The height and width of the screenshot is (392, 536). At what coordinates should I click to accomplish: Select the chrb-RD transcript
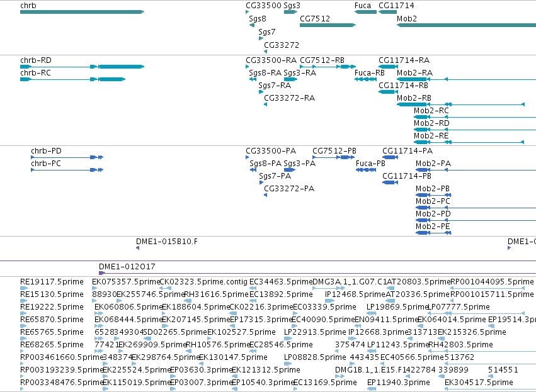pyautogui.click(x=82, y=67)
